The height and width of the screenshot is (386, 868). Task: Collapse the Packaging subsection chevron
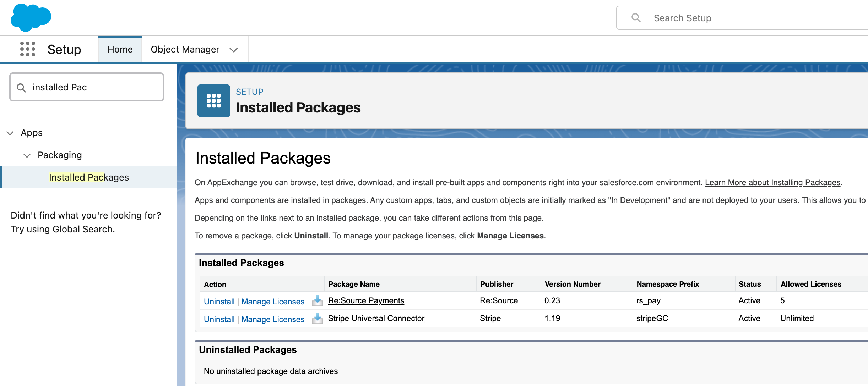tap(27, 155)
